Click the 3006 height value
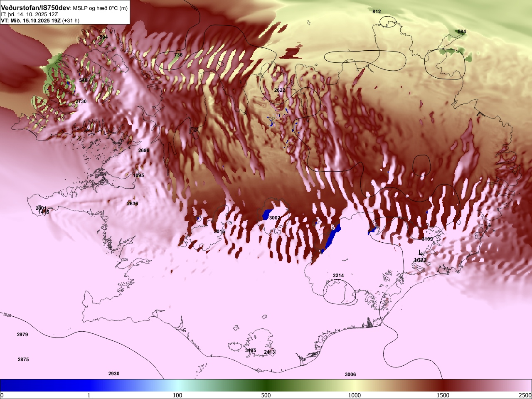This screenshot has height=399, width=532. pyautogui.click(x=350, y=374)
